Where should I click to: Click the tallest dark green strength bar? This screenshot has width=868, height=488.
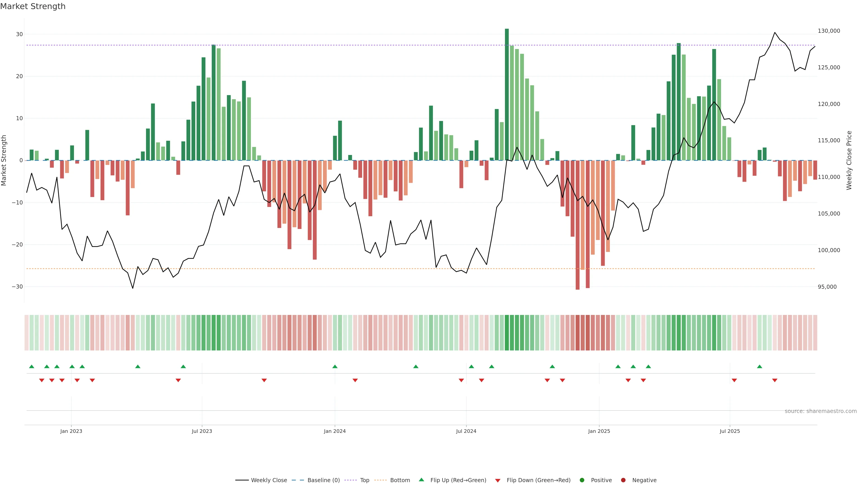point(507,94)
